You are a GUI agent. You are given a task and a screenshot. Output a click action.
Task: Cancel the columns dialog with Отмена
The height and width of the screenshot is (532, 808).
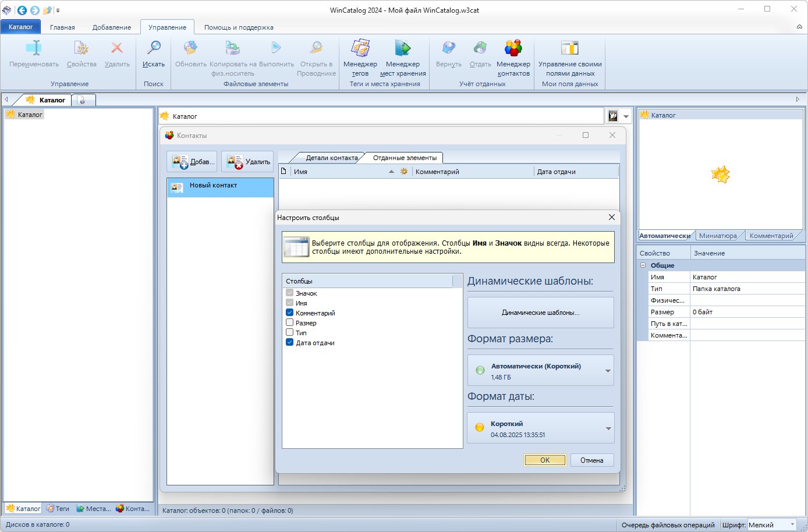coord(592,460)
